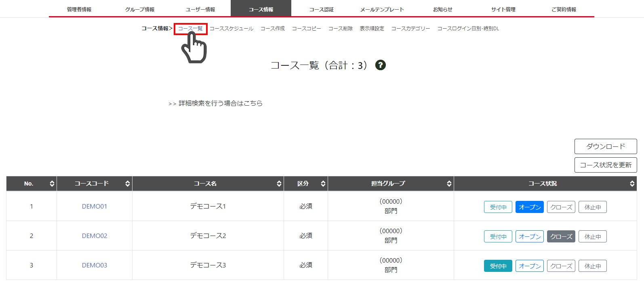Set DEMO01 status to オープン
Screen dimensions: 644x288
pos(530,207)
